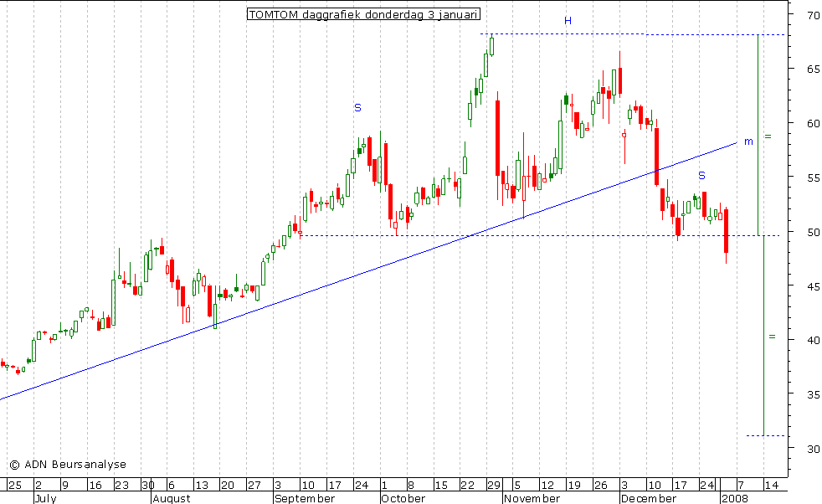Select the 5 date label on the time axis
Viewport: 822px width, 504px height.
point(518,485)
